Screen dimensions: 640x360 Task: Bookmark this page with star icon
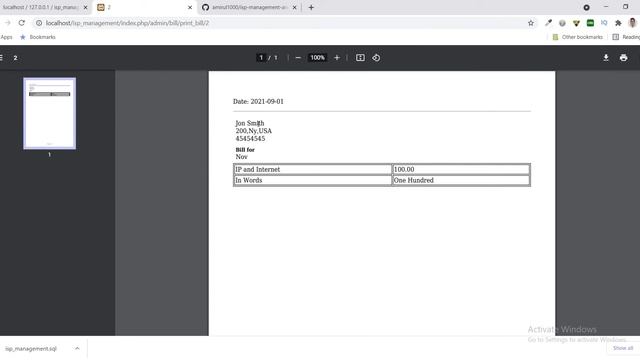[531, 23]
